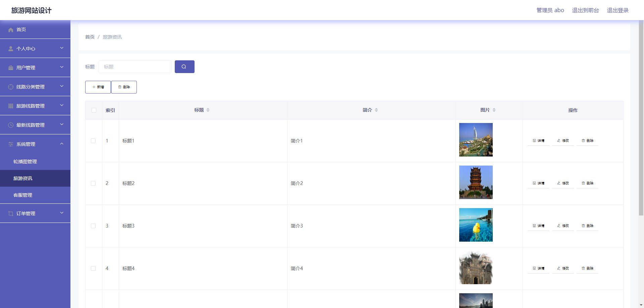Expand the 个人中心 menu chevron
This screenshot has width=644, height=308.
pos(62,48)
